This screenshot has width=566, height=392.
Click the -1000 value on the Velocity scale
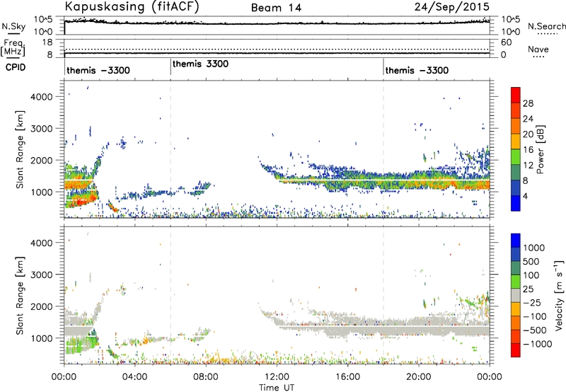(x=537, y=344)
